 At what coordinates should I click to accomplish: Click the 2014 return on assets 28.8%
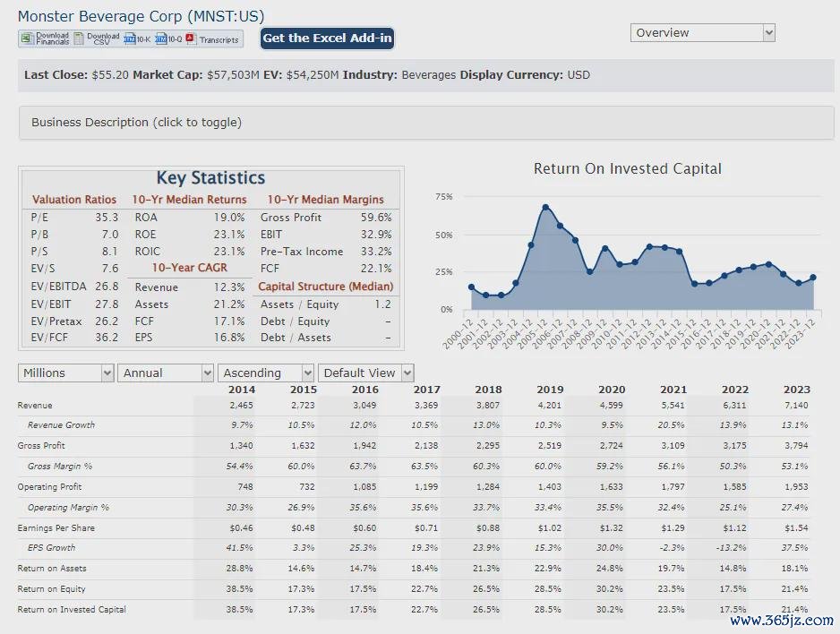[x=239, y=568]
